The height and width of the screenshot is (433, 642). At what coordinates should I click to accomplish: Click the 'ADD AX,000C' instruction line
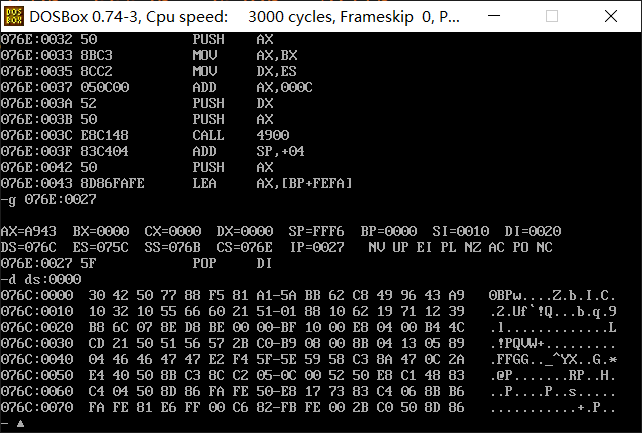click(x=157, y=88)
